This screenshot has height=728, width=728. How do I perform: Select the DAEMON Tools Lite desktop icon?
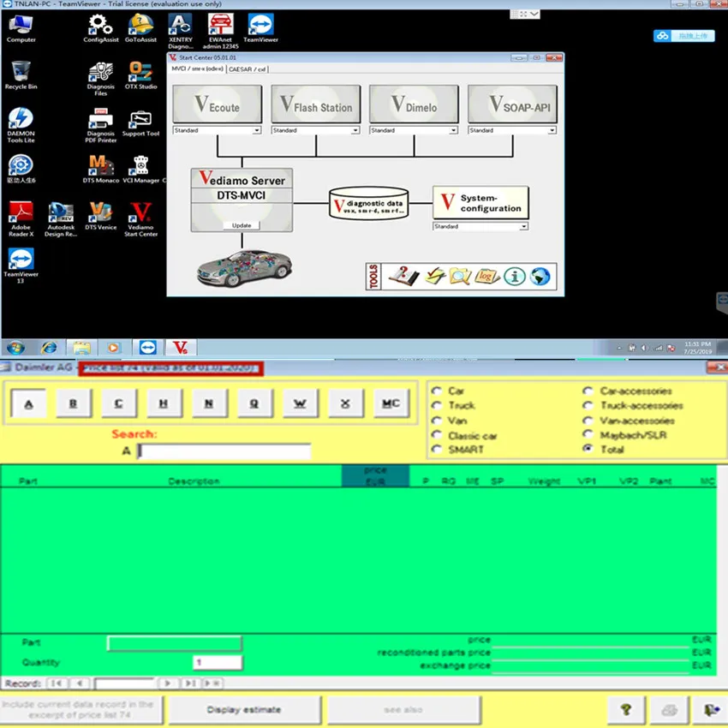click(21, 125)
